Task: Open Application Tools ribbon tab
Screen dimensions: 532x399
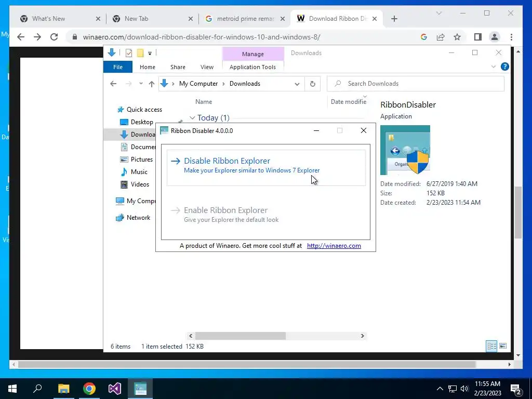Action: 253,67
